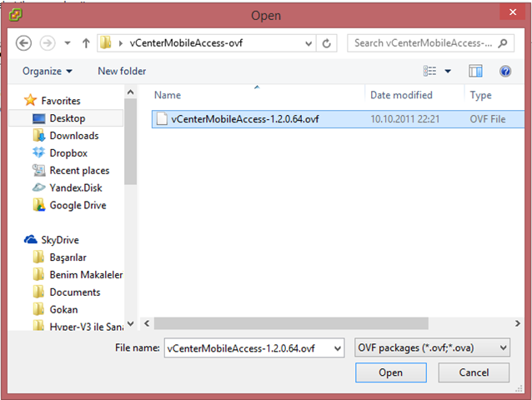Select vCenterMobileAccess-1.2.0.64.ovf file
Viewport: 532px width, 400px height.
click(x=338, y=119)
